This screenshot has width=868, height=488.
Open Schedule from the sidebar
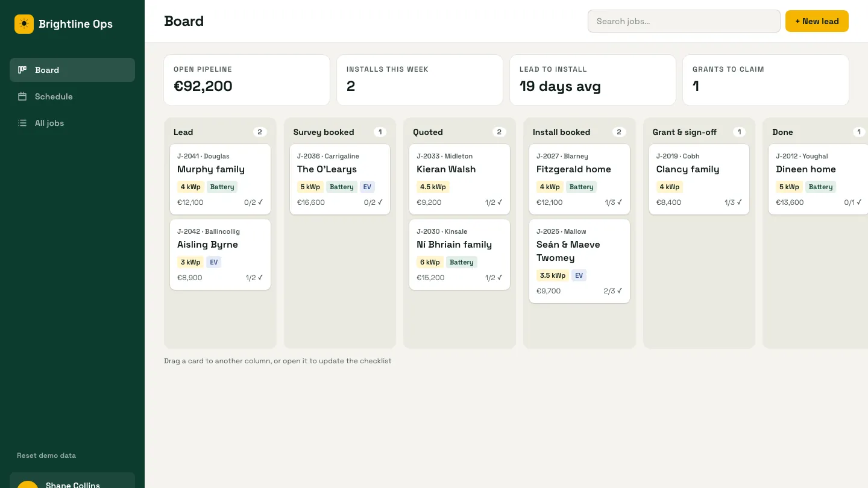point(72,96)
